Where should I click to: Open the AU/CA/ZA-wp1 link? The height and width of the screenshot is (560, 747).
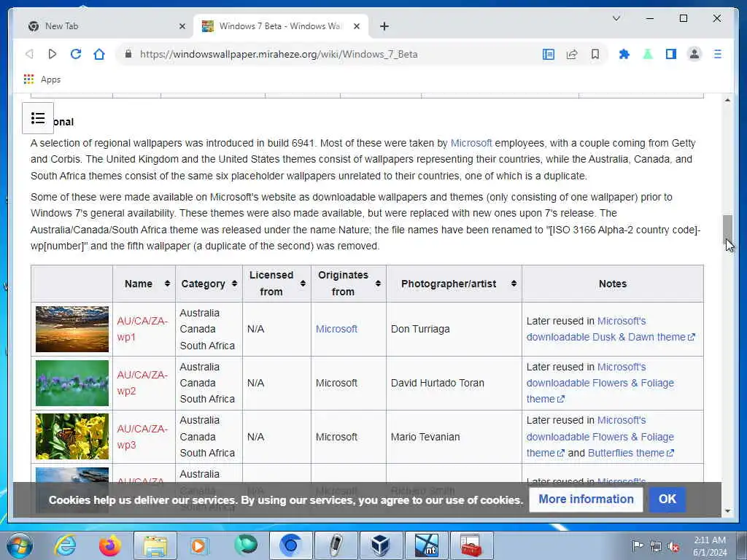click(x=142, y=329)
